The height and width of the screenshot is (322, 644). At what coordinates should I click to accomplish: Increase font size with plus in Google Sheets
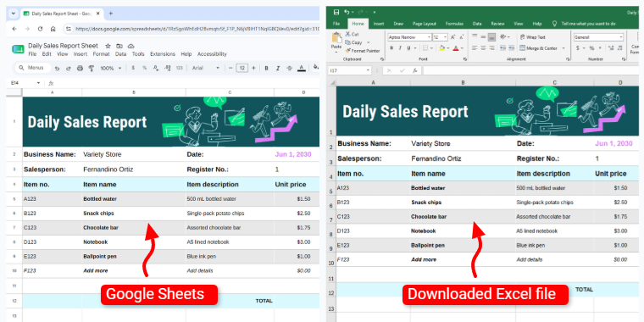coord(253,68)
